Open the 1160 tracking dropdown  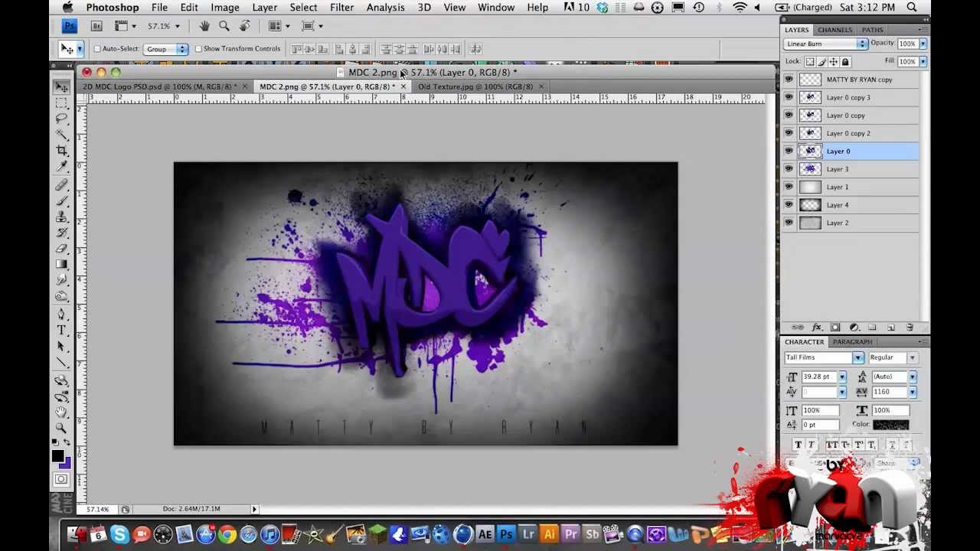[x=913, y=392]
